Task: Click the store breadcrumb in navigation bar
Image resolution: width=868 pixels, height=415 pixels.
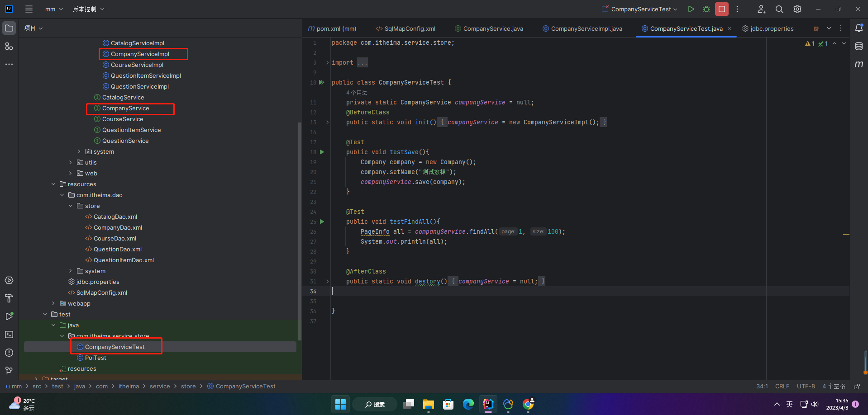Action: click(x=188, y=387)
